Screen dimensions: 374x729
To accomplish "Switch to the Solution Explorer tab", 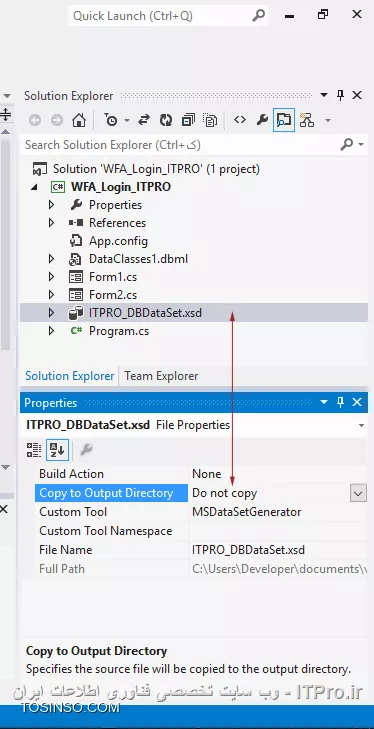I will pyautogui.click(x=69, y=376).
